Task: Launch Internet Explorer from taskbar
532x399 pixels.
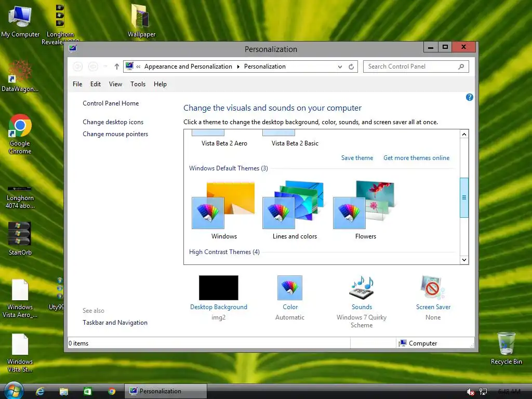Action: coord(40,391)
